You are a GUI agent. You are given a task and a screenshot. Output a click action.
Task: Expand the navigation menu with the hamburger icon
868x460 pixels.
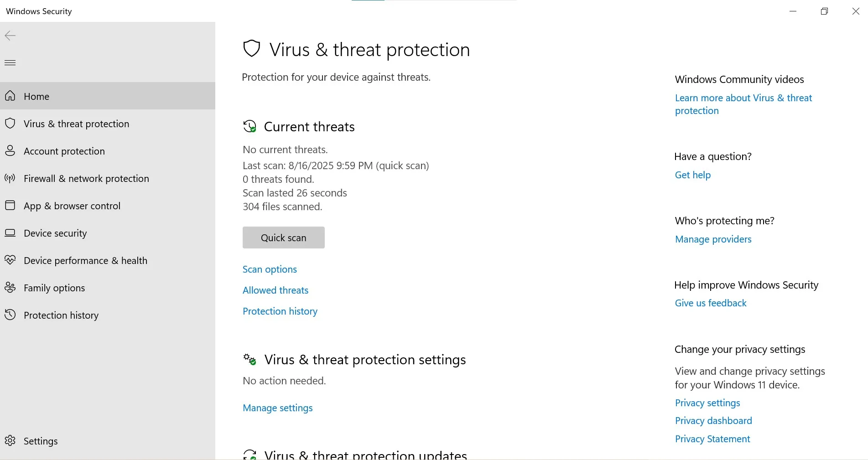point(10,62)
